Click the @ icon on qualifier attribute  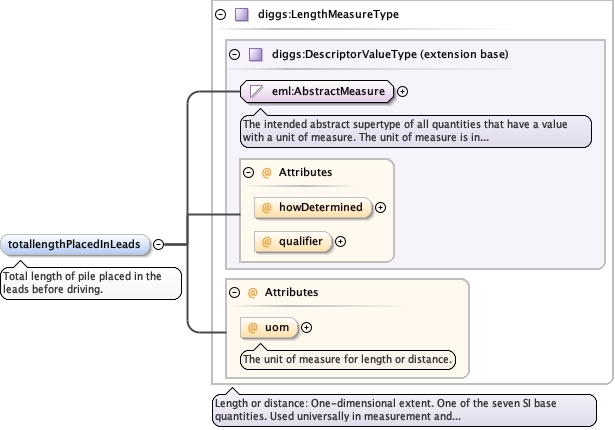click(x=267, y=241)
